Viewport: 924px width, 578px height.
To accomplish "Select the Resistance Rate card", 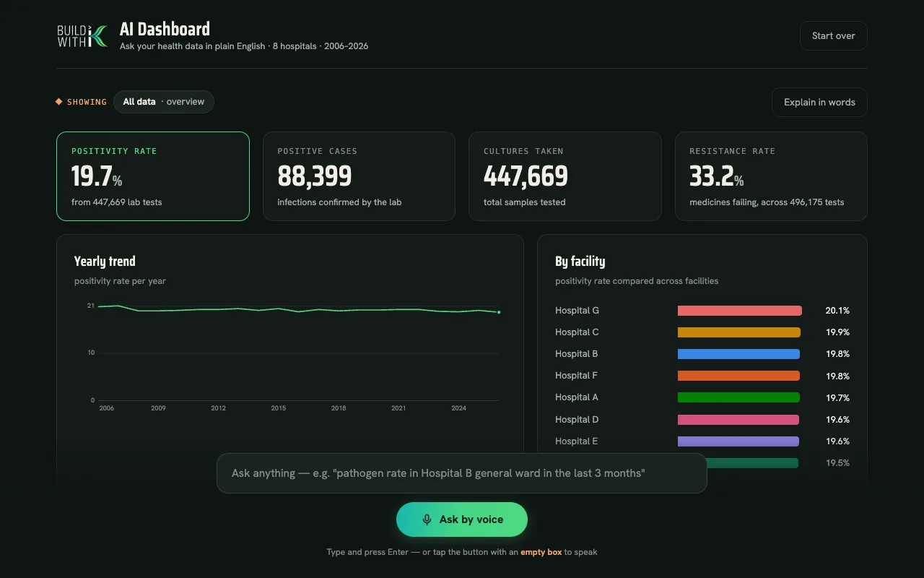I will tap(771, 176).
